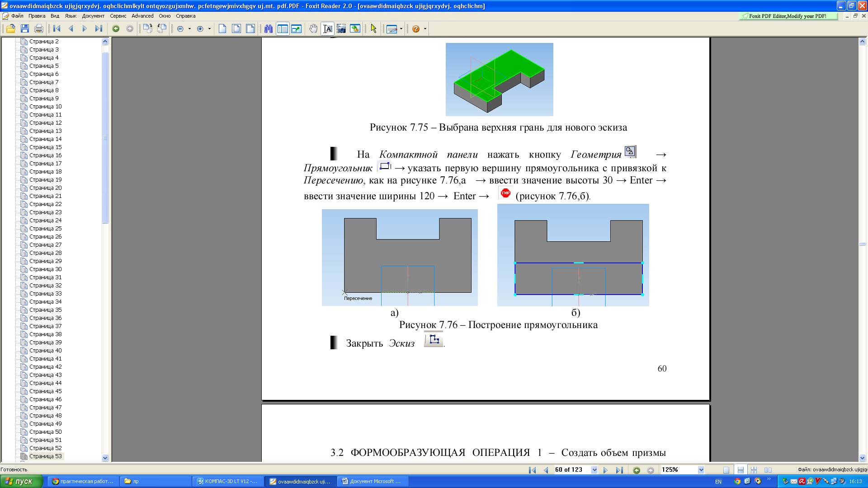The height and width of the screenshot is (488, 868).
Task: Select continuous facing layout in status bar
Action: pos(754,470)
